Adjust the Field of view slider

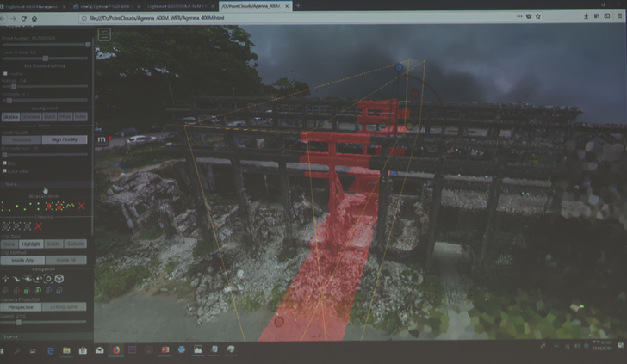[45, 59]
